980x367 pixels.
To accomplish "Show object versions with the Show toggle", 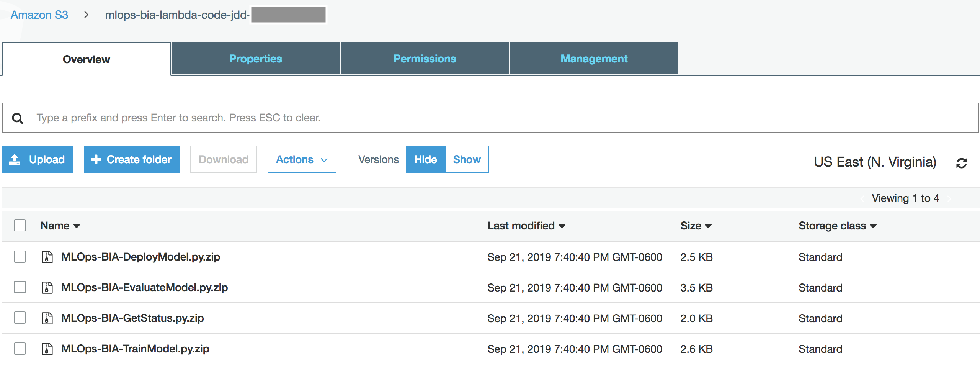I will tap(467, 159).
